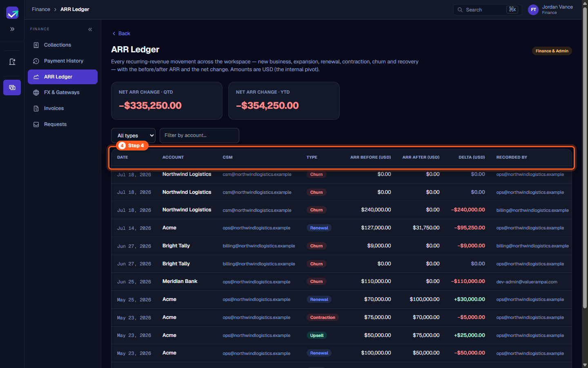Click the +$30,000.00 delta value
588x368 pixels.
point(470,299)
